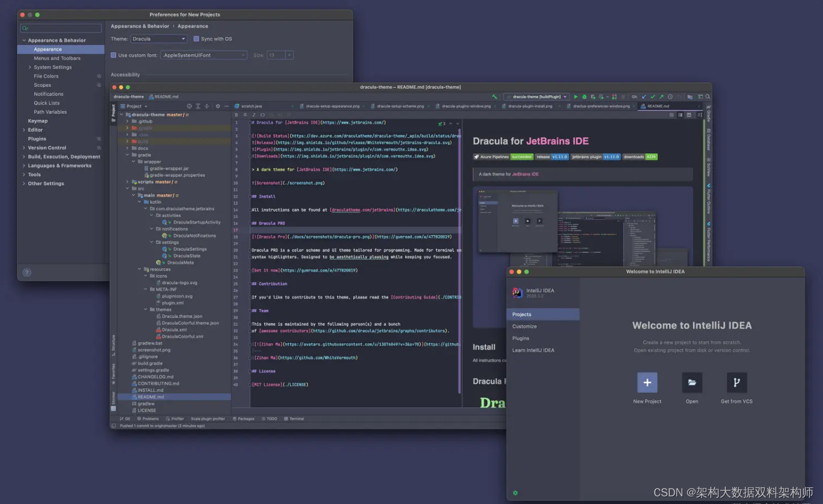Click the settings gear in Welcome window
Viewport: 823px width, 504px height.
(516, 493)
